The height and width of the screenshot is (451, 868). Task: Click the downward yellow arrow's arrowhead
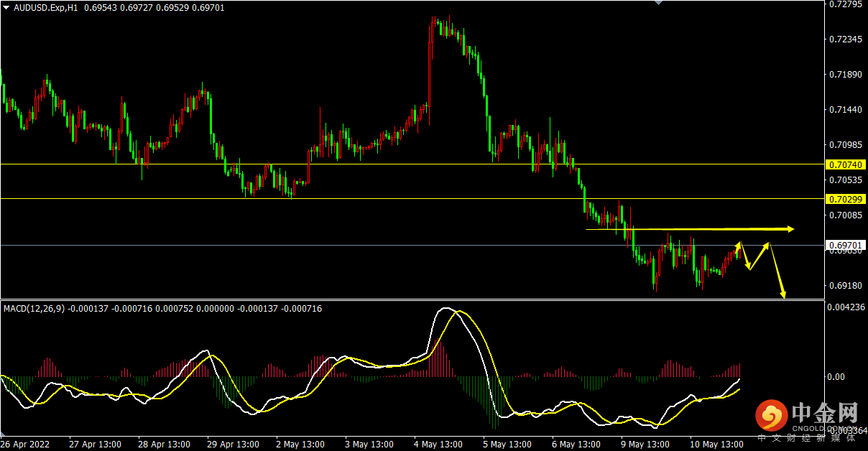tap(782, 294)
